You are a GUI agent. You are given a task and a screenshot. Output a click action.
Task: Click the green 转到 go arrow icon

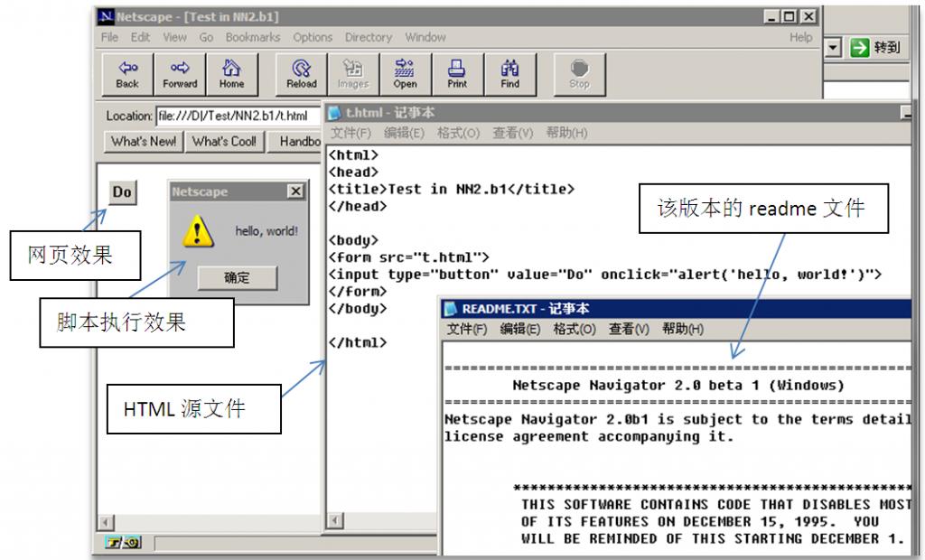tap(860, 47)
